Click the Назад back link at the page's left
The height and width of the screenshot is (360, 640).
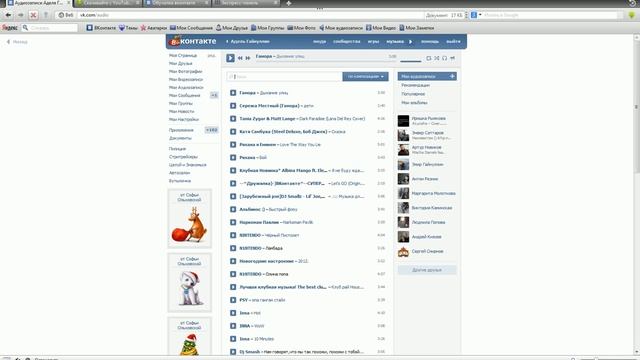(x=17, y=42)
